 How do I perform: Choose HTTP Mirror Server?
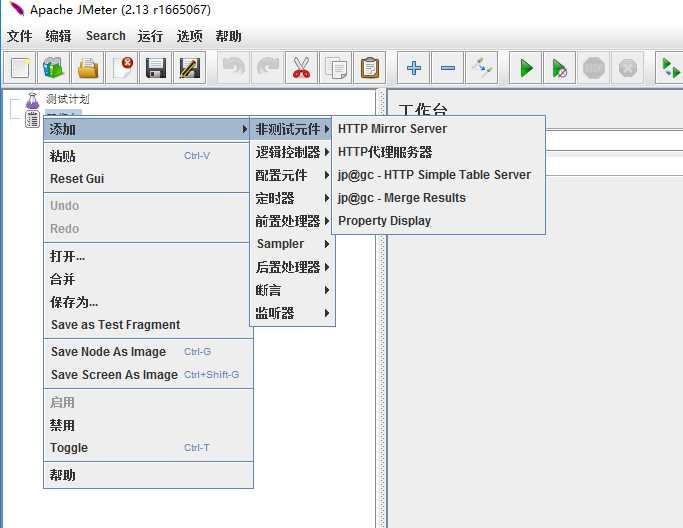tap(439, 129)
